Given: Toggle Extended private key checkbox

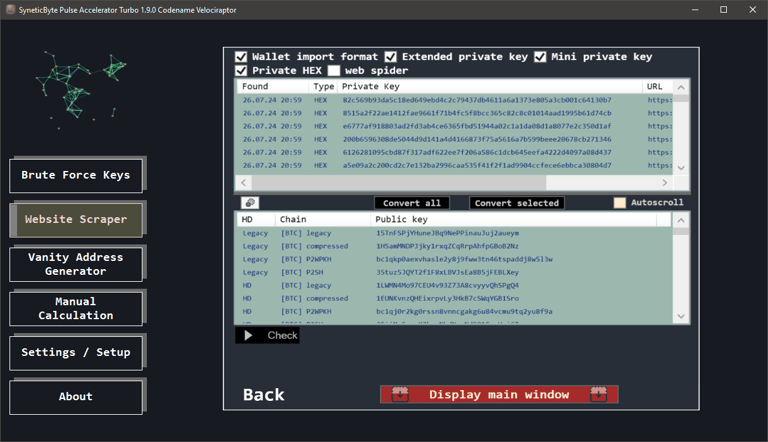Looking at the screenshot, I should click(x=390, y=57).
